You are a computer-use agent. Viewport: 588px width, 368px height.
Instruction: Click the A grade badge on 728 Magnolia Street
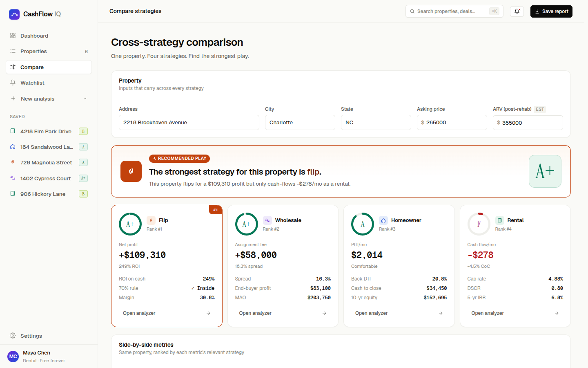click(x=83, y=162)
